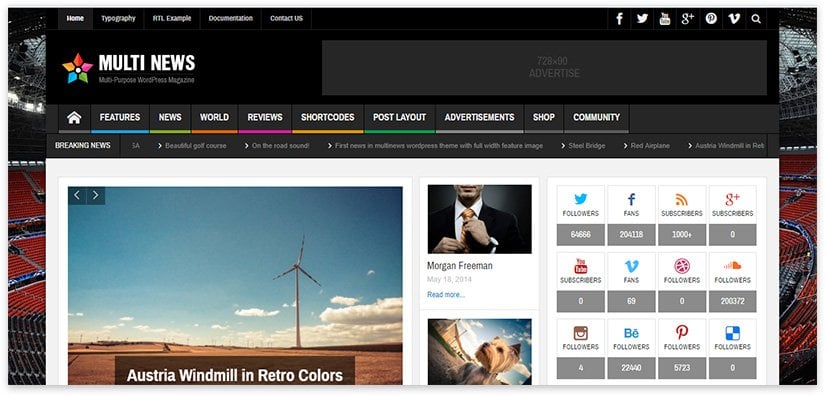The image size is (825, 396).
Task: Click Facebook fans counter icon
Action: pyautogui.click(x=631, y=199)
